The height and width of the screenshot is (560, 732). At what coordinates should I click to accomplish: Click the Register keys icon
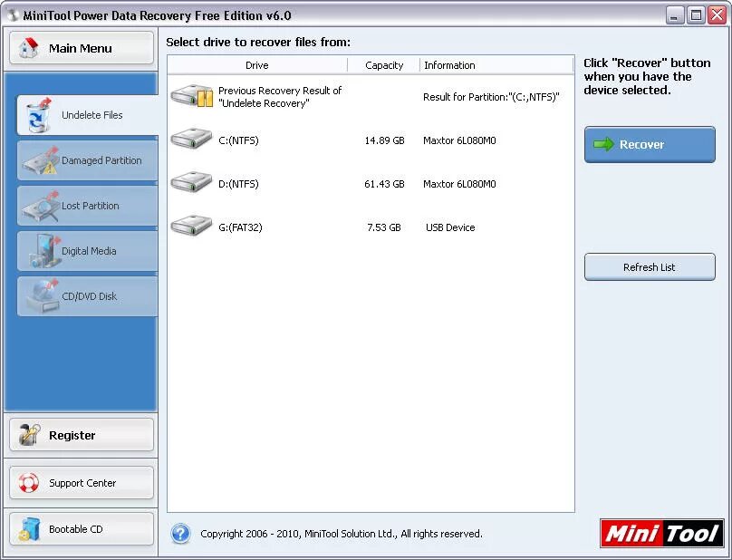pyautogui.click(x=29, y=435)
